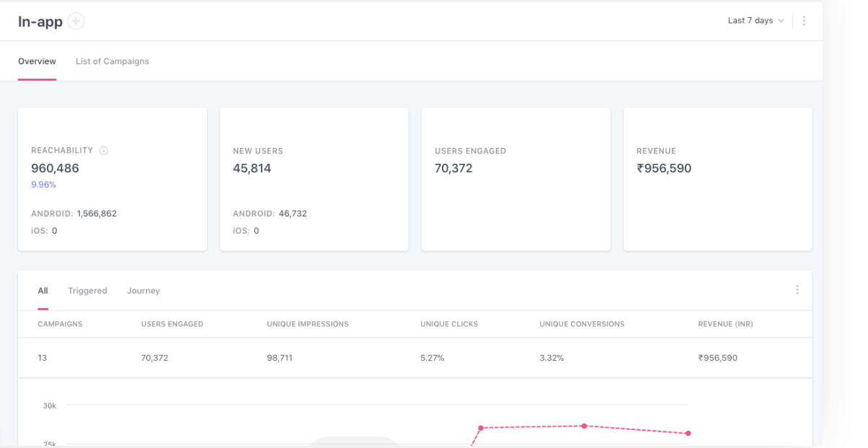Image resolution: width=868 pixels, height=448 pixels.
Task: Click the REACHABILITY card label
Action: 62,151
